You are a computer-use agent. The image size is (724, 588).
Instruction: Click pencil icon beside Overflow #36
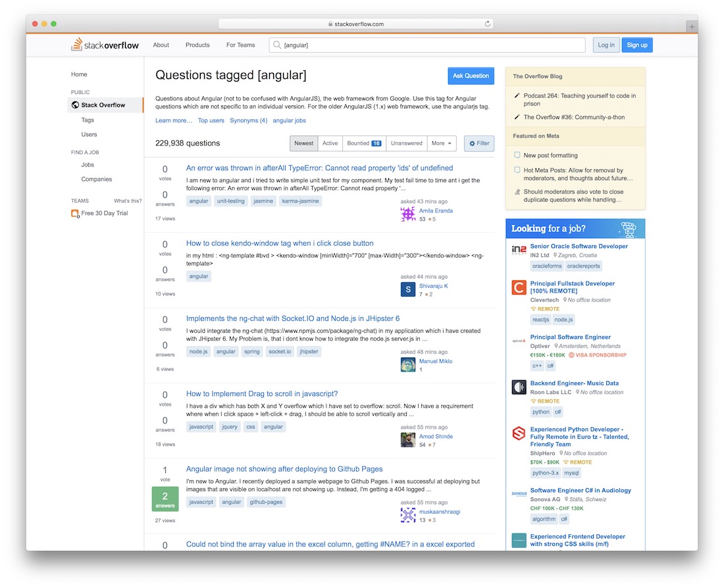517,117
